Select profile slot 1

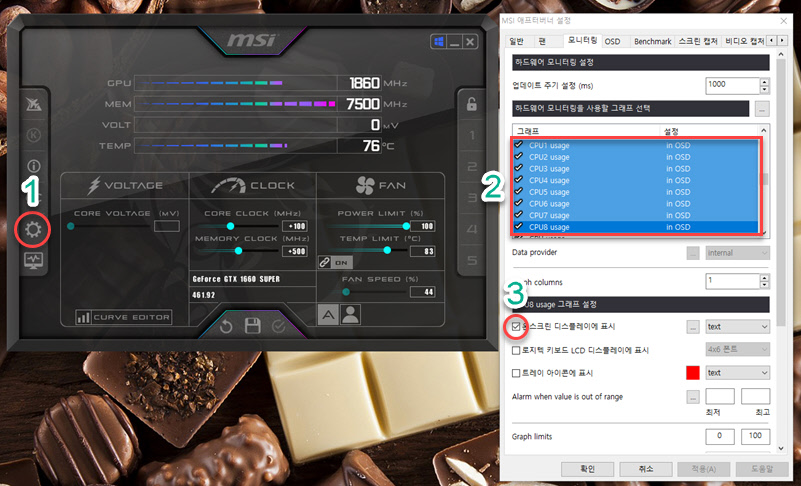(472, 135)
